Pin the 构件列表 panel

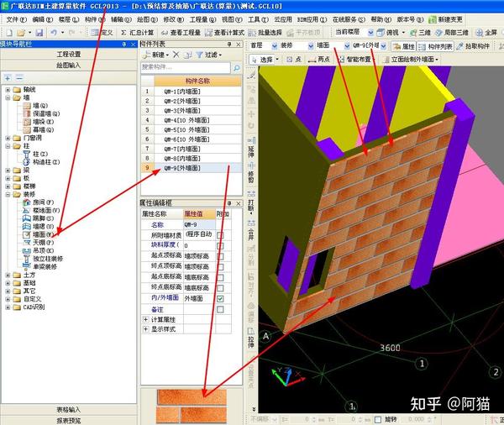coord(229,44)
